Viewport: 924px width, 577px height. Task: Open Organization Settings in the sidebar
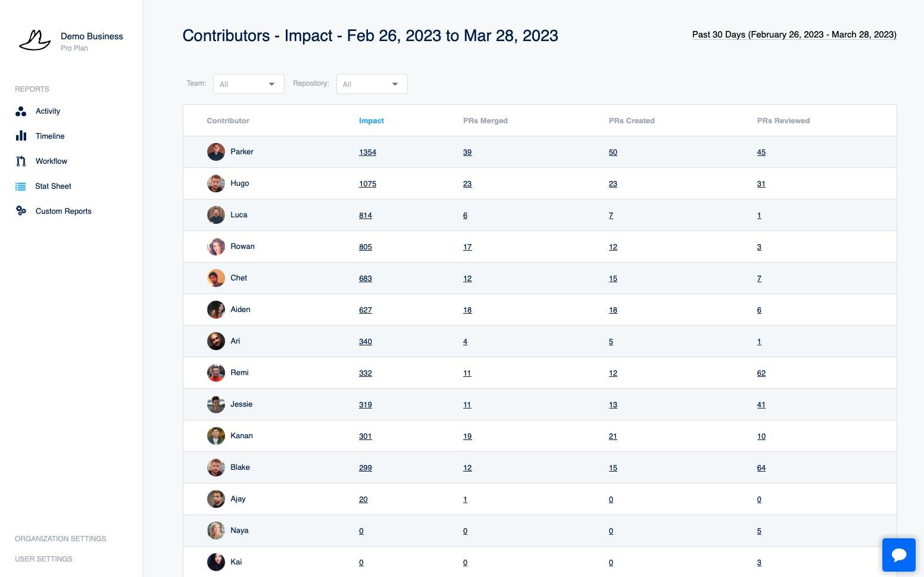pos(61,539)
